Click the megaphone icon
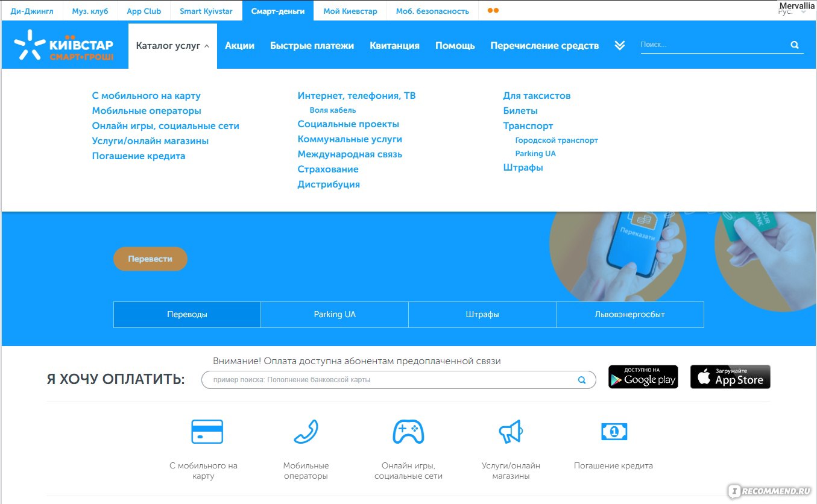Viewport: 817px width, 504px height. click(x=511, y=432)
